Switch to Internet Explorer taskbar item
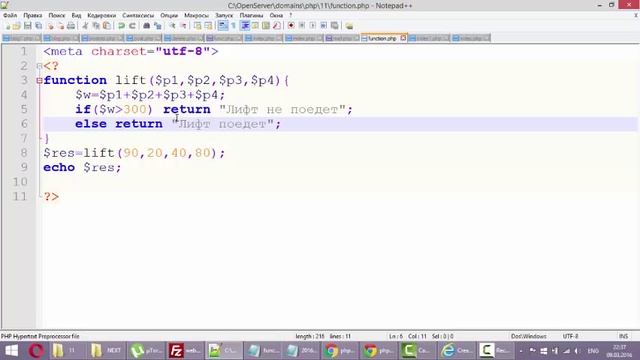This screenshot has height=360, width=640. [x=456, y=351]
